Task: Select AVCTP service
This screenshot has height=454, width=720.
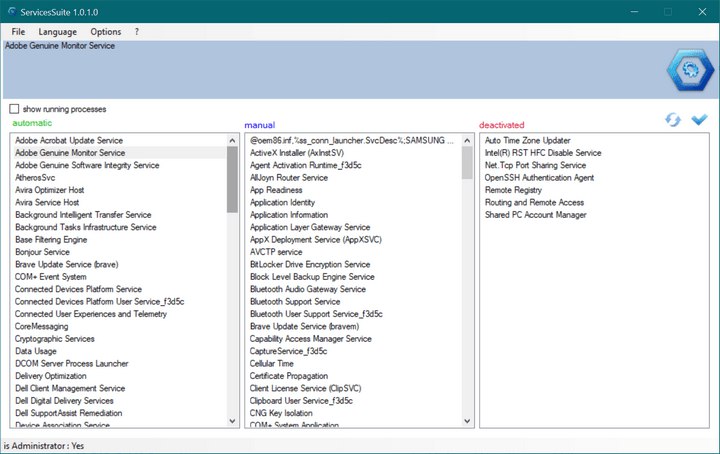Action: tap(276, 252)
